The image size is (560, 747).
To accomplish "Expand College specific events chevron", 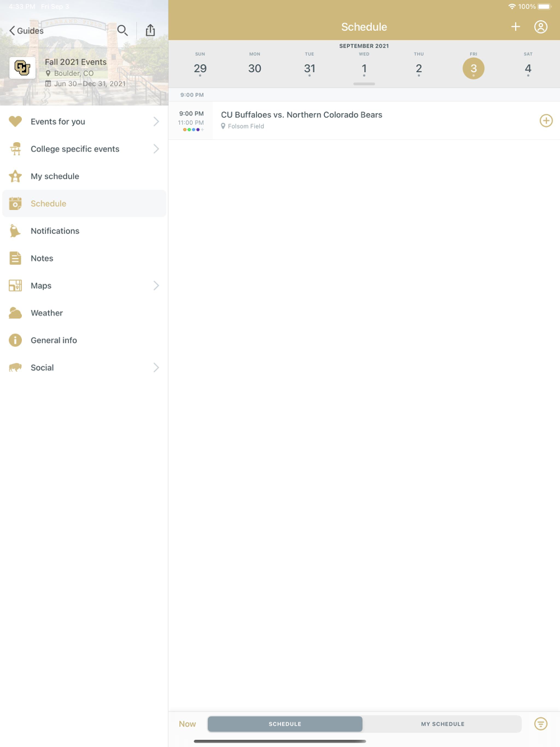I will pos(156,149).
